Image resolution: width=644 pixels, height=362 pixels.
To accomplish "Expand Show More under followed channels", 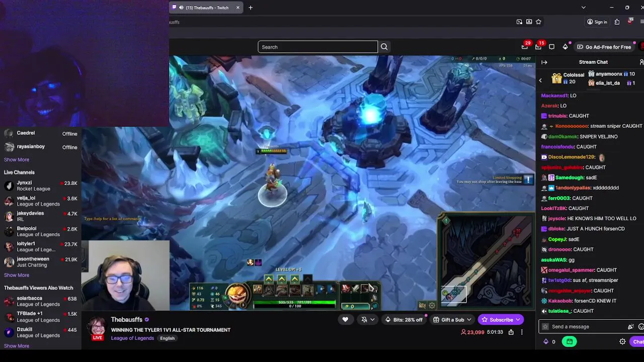I will [x=17, y=160].
